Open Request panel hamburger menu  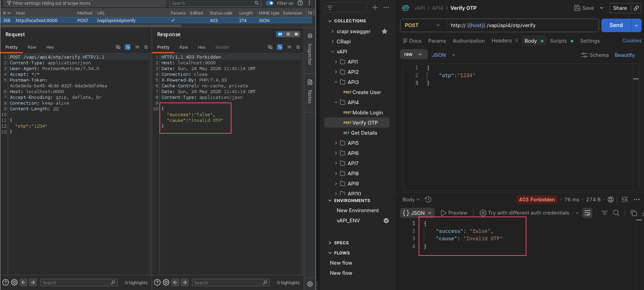146,47
